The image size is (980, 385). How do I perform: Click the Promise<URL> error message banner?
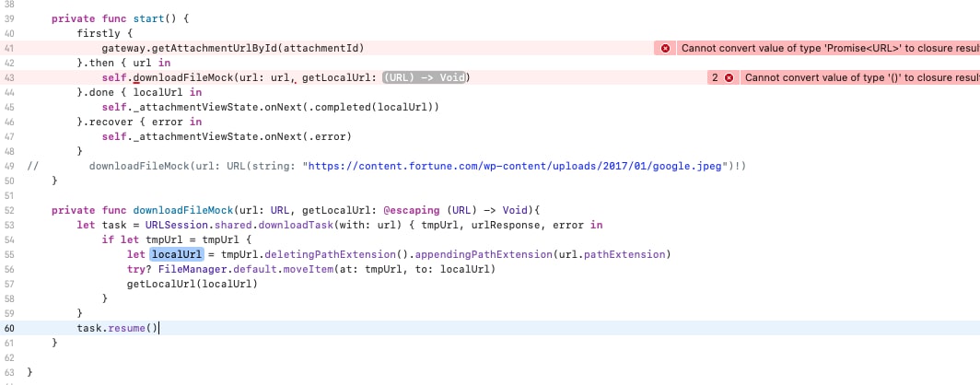pyautogui.click(x=829, y=48)
